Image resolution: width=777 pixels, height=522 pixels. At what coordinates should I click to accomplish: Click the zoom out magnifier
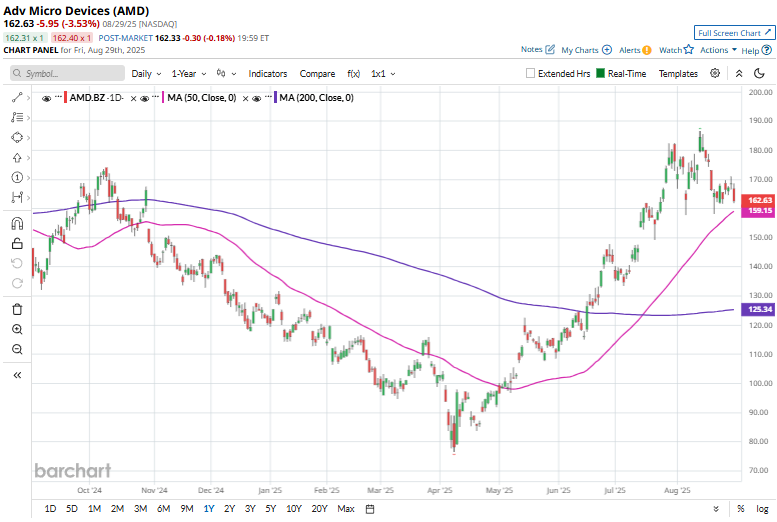(17, 349)
